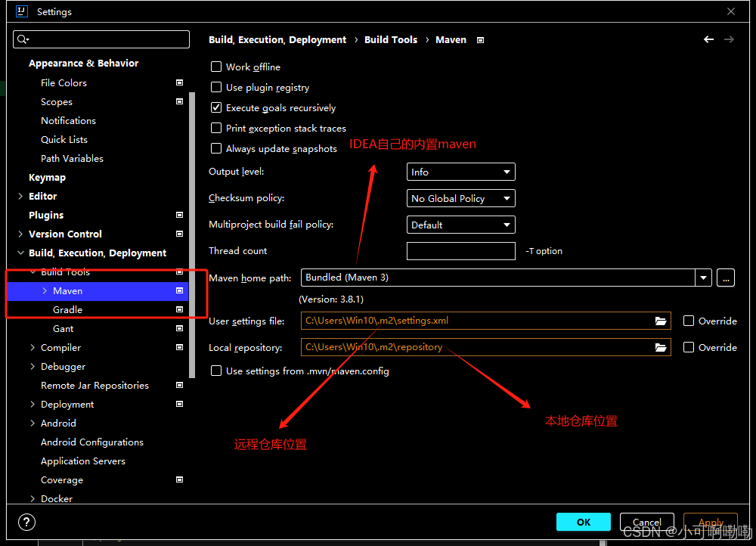Image resolution: width=756 pixels, height=546 pixels.
Task: Expand the Maven subtree arrow
Action: [45, 290]
